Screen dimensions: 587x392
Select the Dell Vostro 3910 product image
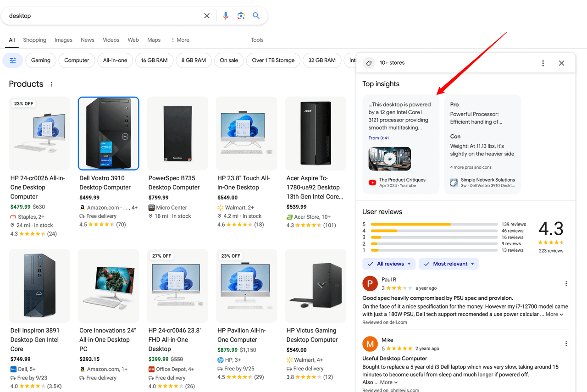click(x=108, y=133)
